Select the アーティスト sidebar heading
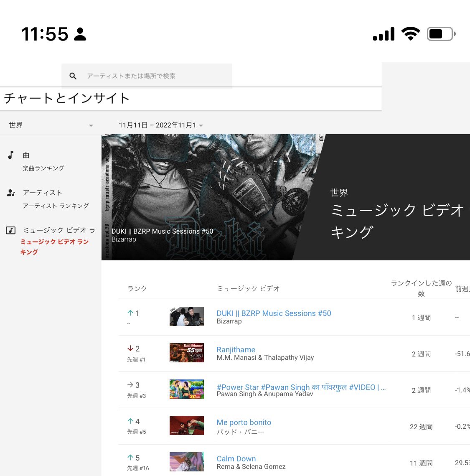Image resolution: width=470 pixels, height=476 pixels. pyautogui.click(x=42, y=193)
